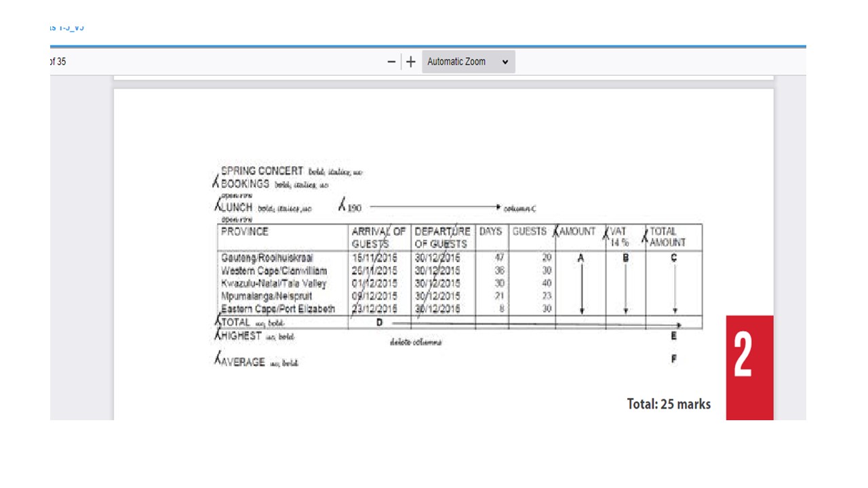Viewport: 868px width, 488px height.
Task: Select the Kwazulu-Natal/Tala Valley row label
Action: click(x=274, y=283)
